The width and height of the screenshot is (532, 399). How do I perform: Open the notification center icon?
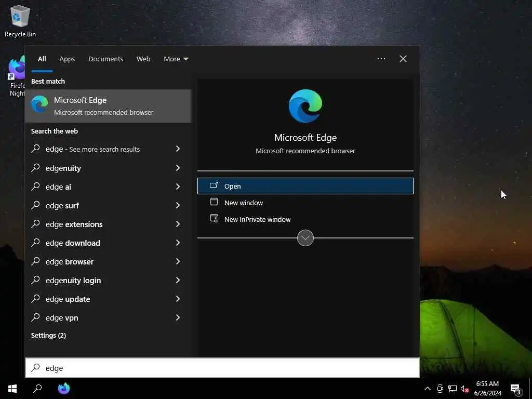coord(516,389)
